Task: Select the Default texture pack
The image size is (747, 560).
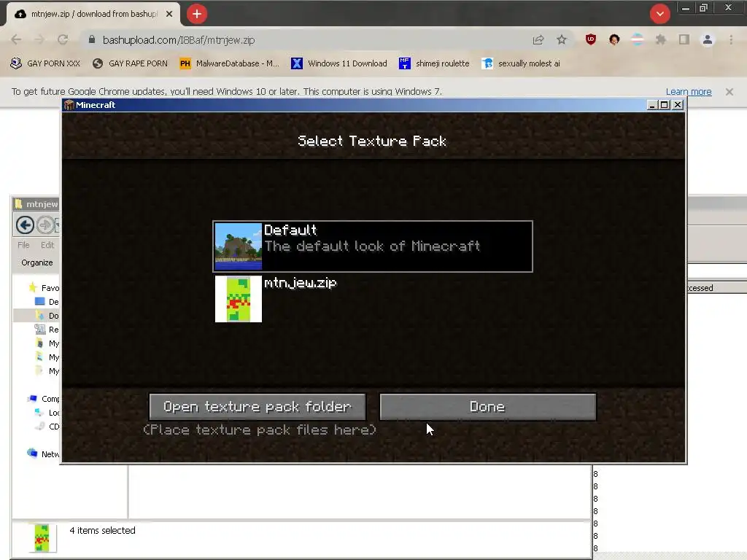Action: [x=373, y=246]
